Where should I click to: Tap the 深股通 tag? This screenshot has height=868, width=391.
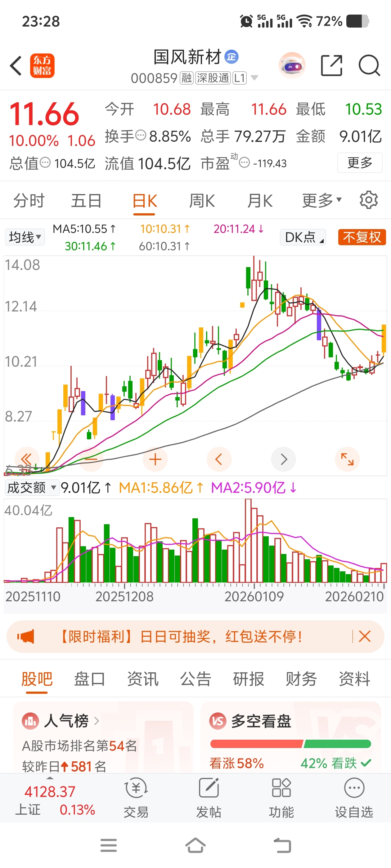(213, 78)
